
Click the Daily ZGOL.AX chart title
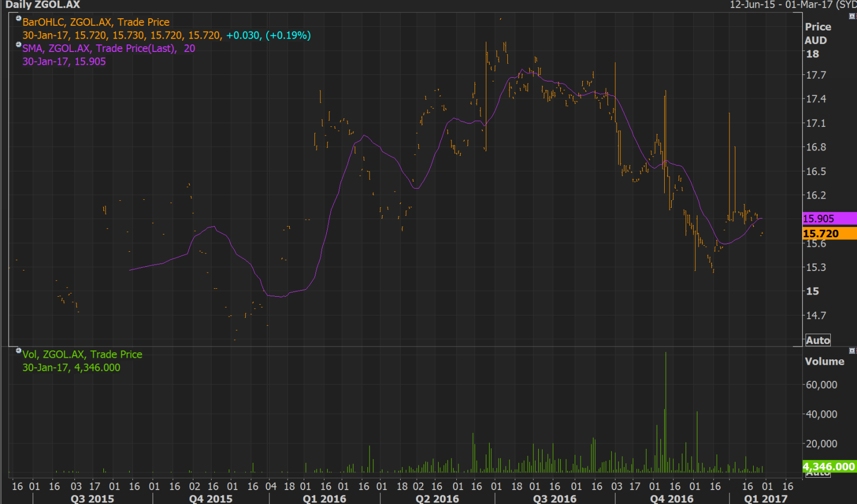point(43,5)
